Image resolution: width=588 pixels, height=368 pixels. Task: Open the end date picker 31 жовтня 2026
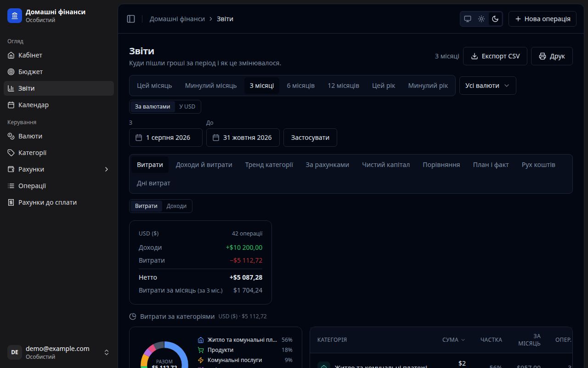[x=243, y=138]
